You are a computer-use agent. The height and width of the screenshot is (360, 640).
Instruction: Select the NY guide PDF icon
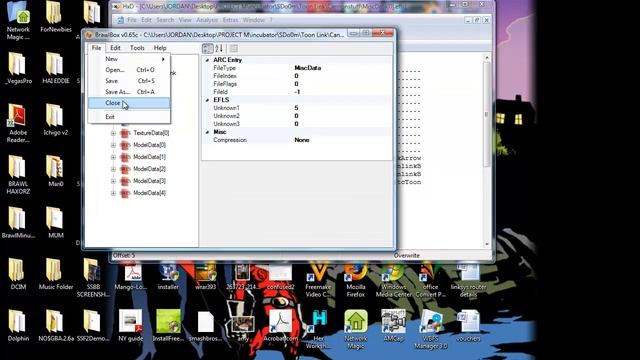(131, 326)
